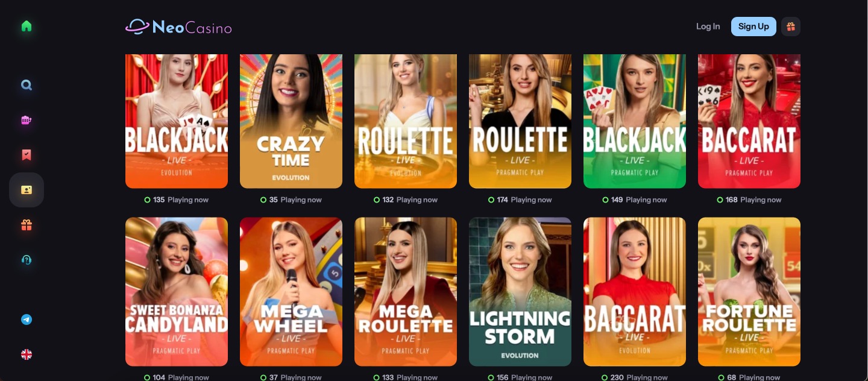Open the Crazy Time Evolution game
Screen dimensions: 868x381
(x=291, y=121)
